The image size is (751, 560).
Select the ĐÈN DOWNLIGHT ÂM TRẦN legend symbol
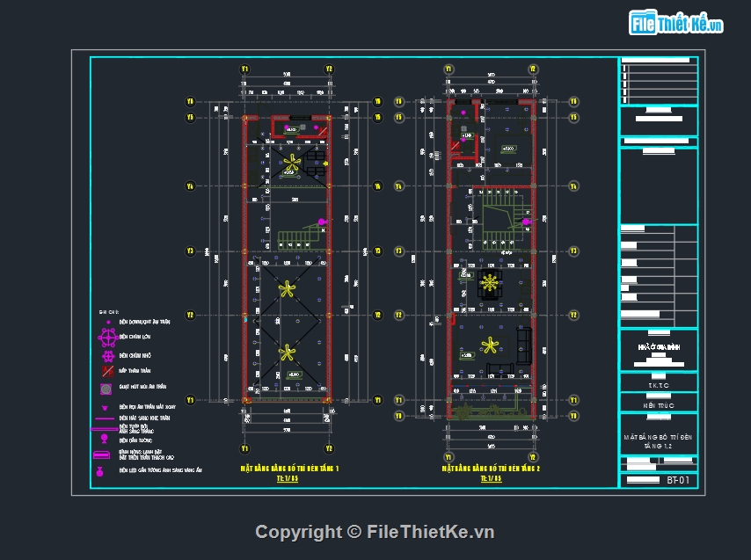click(108, 321)
